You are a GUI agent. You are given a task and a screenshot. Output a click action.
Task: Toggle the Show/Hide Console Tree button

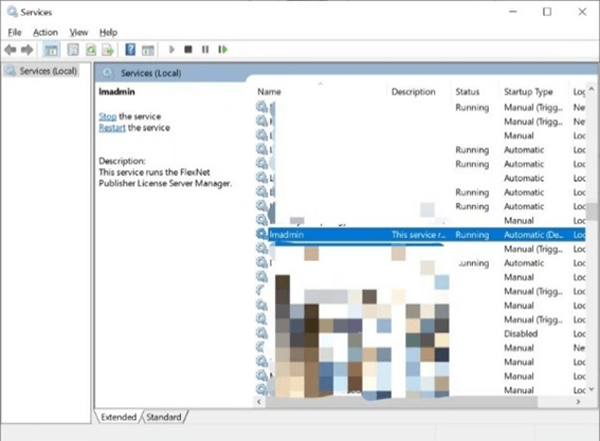pos(51,48)
